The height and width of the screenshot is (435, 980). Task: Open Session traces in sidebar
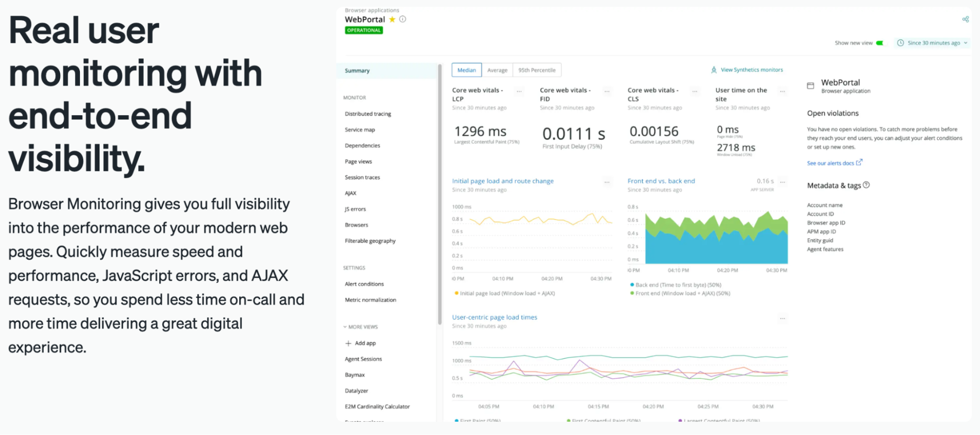tap(362, 177)
